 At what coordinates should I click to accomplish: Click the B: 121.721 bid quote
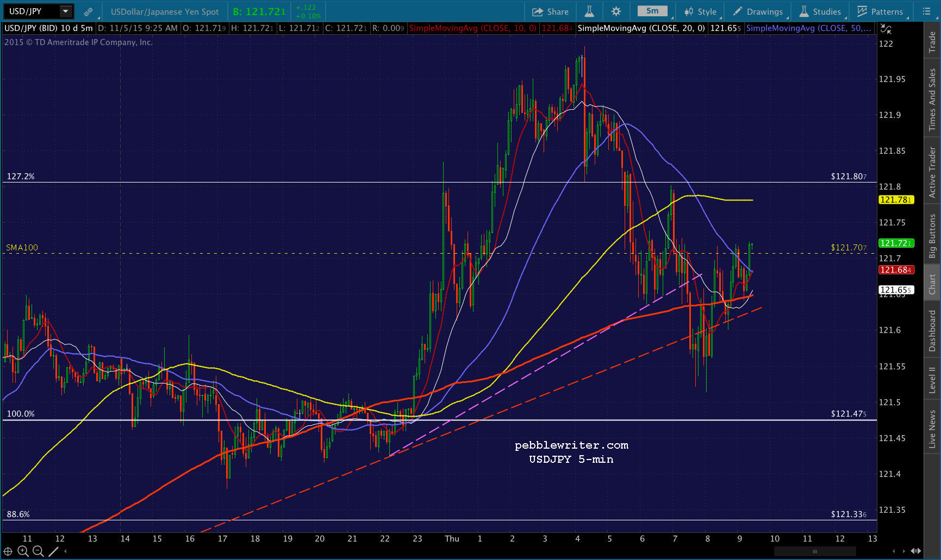click(259, 11)
